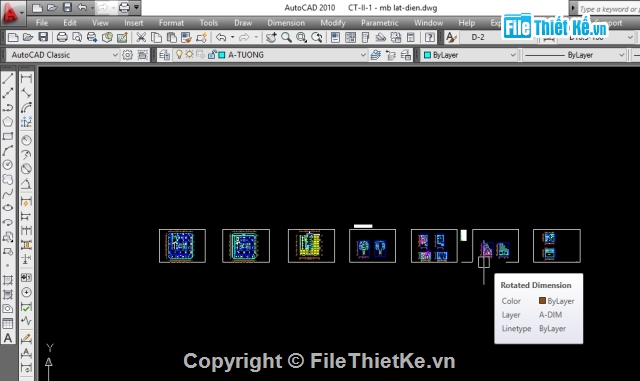Click the Plot printer icon
640x381 pixels.
62,38
